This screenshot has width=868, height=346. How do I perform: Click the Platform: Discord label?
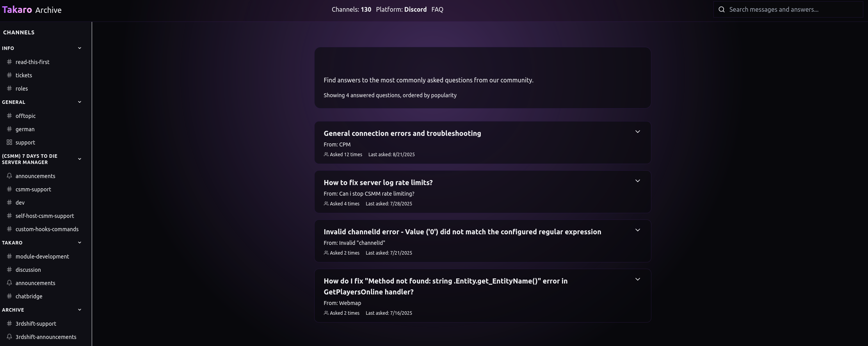(401, 9)
